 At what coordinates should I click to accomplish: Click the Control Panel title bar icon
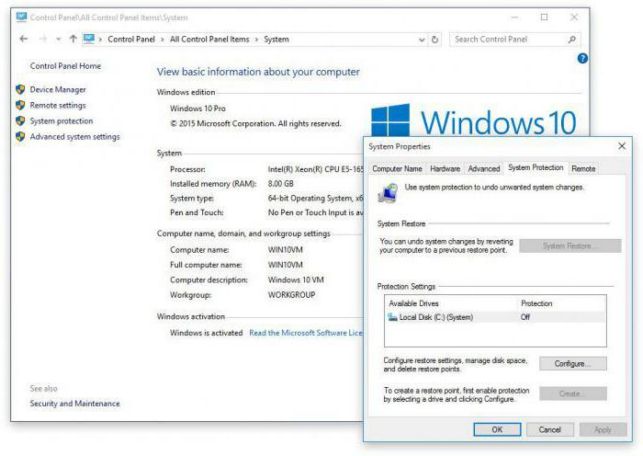click(x=21, y=17)
